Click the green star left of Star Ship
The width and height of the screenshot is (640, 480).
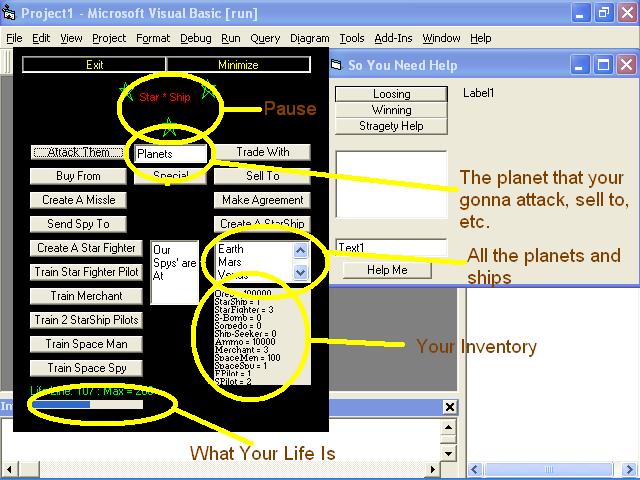tap(126, 90)
